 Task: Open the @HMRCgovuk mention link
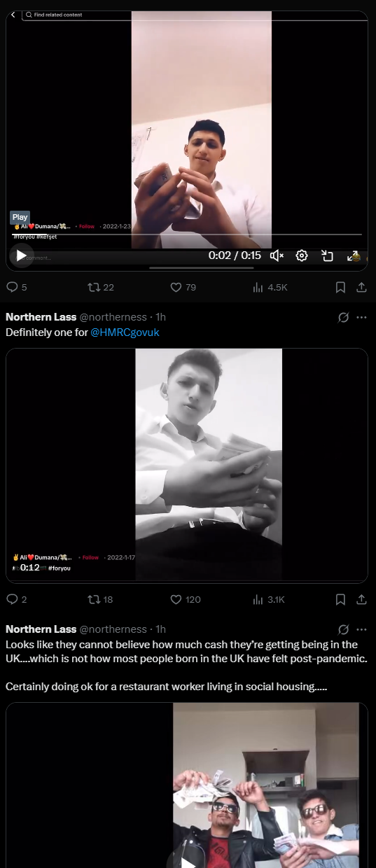pyautogui.click(x=125, y=332)
